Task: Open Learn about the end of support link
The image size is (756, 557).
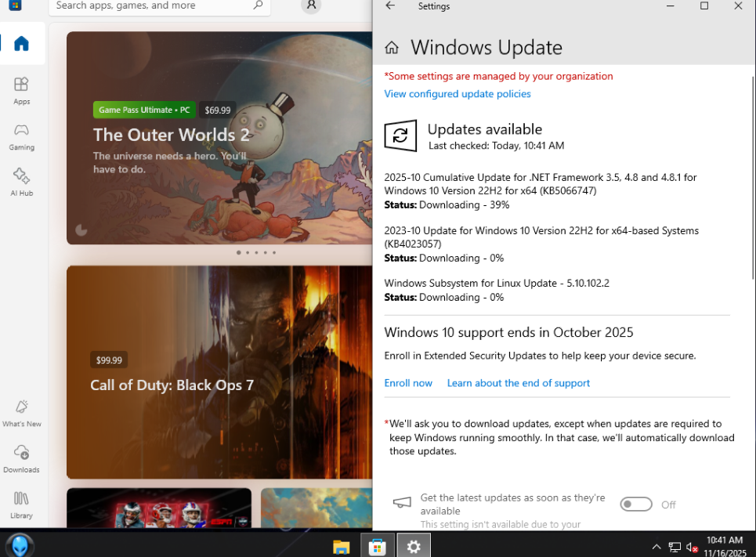Action: point(519,383)
